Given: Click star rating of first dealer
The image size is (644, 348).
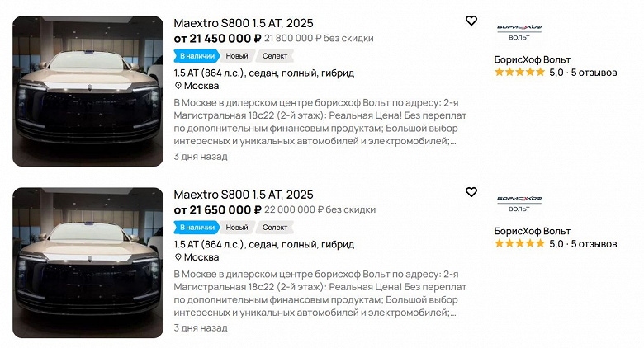Looking at the screenshot, I should click(x=519, y=73).
